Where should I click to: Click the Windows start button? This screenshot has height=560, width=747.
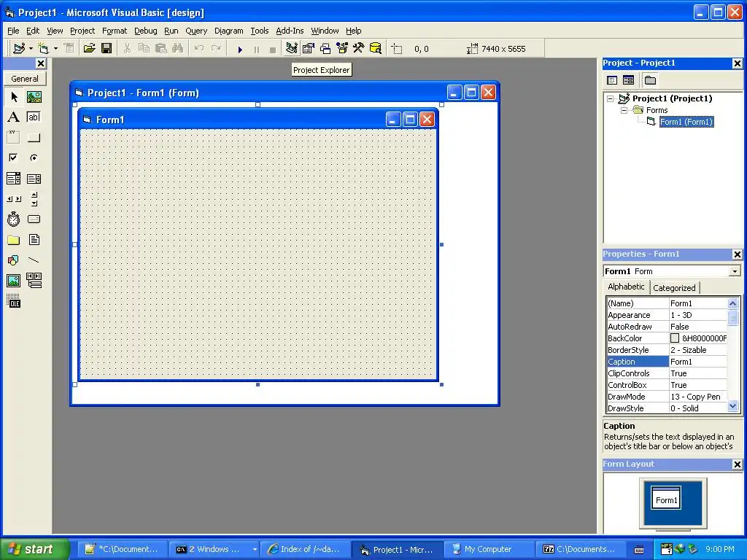tap(35, 549)
